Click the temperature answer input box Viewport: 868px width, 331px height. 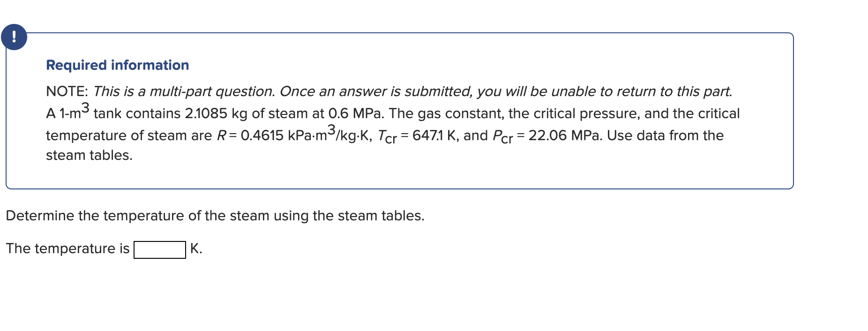pyautogui.click(x=160, y=249)
